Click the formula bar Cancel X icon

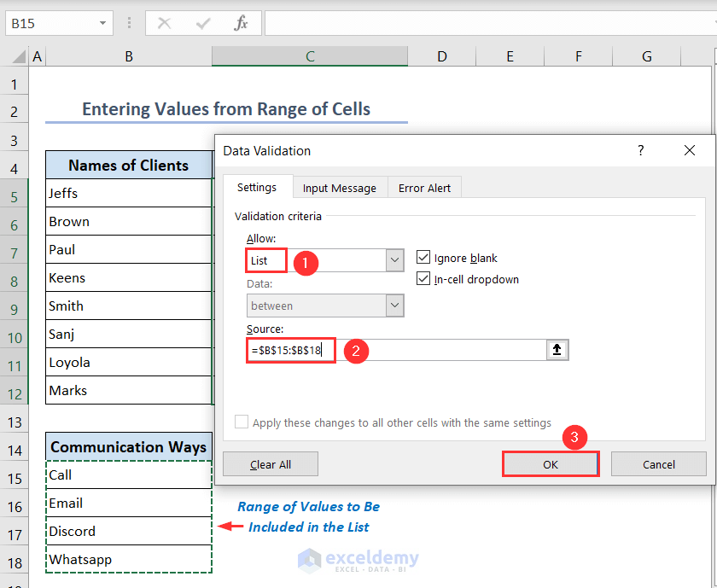pos(165,23)
